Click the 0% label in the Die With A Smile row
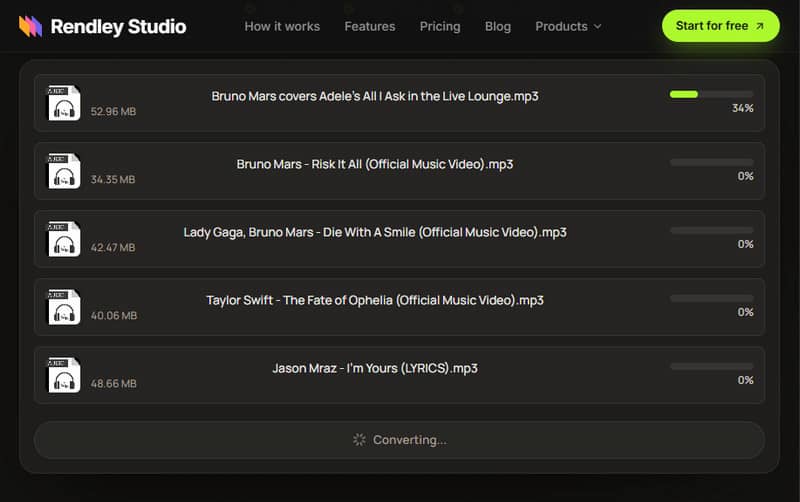800x502 pixels. point(745,244)
